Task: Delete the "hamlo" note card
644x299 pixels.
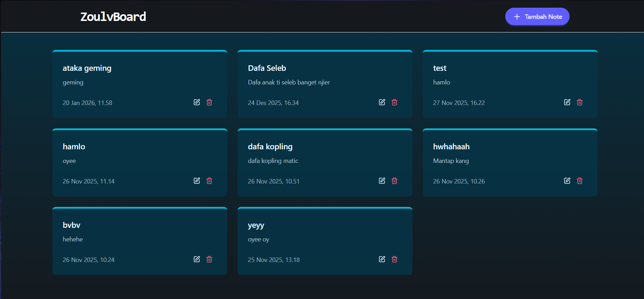Action: point(209,181)
